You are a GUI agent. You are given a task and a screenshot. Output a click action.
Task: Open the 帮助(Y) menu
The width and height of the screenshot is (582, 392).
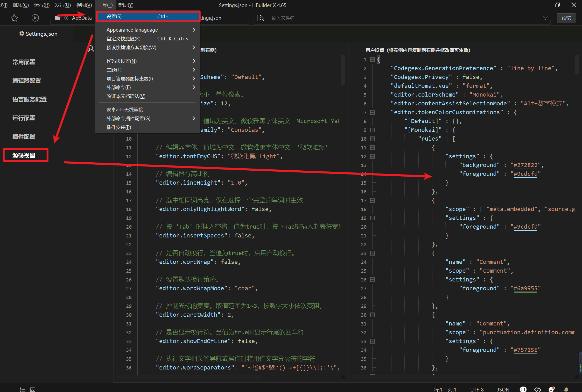click(125, 5)
